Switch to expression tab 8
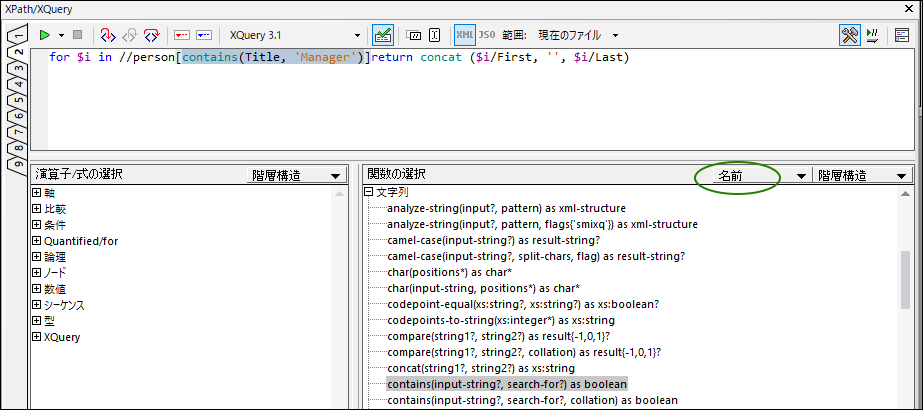923x410 pixels. coord(18,148)
